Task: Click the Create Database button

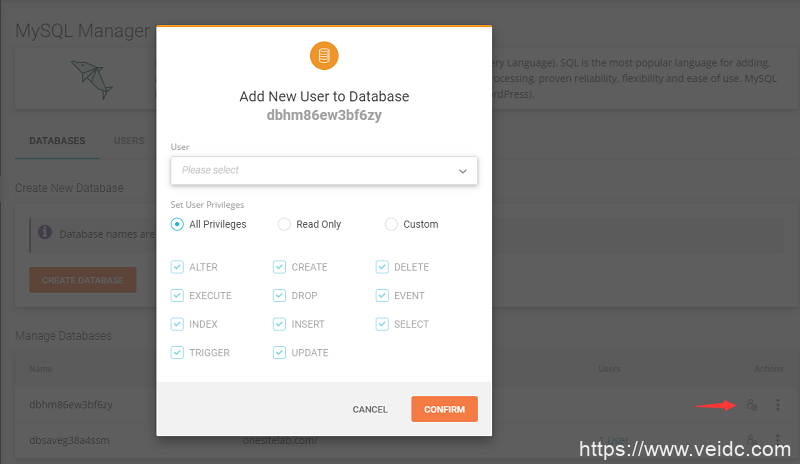Action: [82, 280]
